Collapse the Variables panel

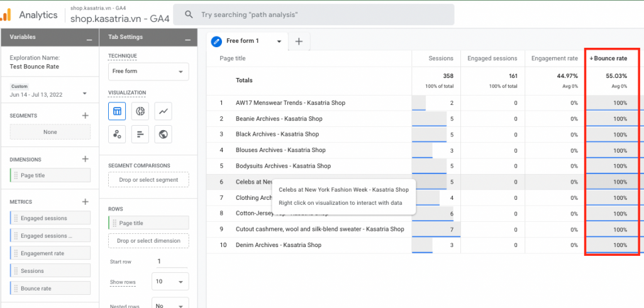(89, 38)
